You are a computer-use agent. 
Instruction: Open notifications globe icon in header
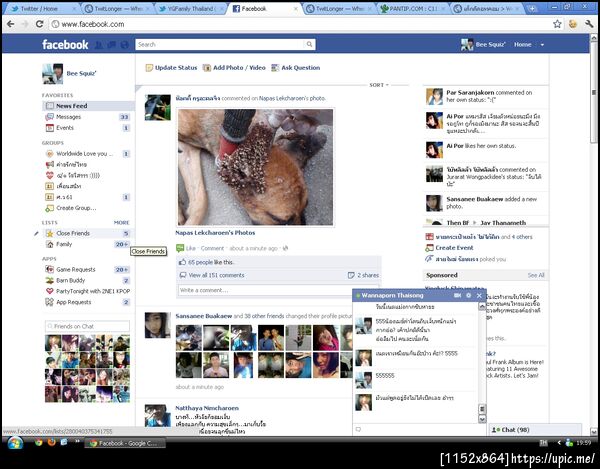click(124, 45)
